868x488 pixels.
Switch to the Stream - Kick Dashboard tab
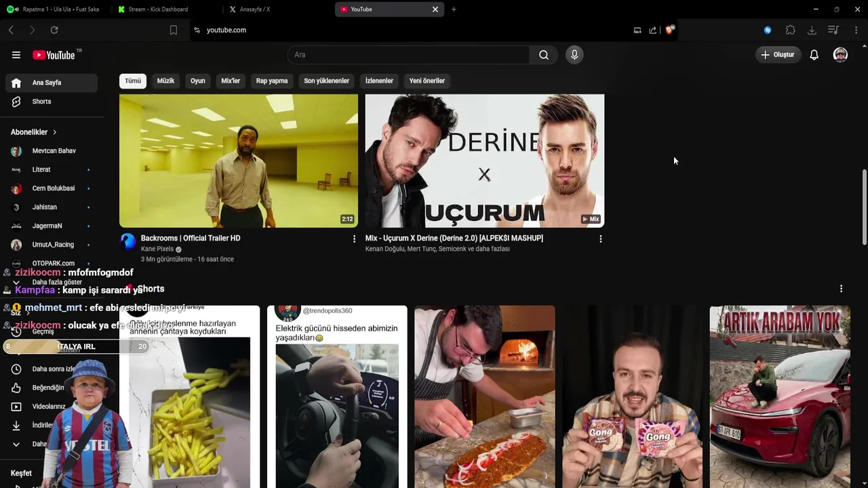coord(165,9)
